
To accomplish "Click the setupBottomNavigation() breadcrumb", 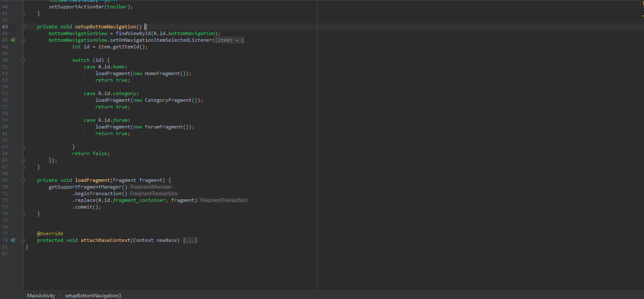I will point(93,295).
